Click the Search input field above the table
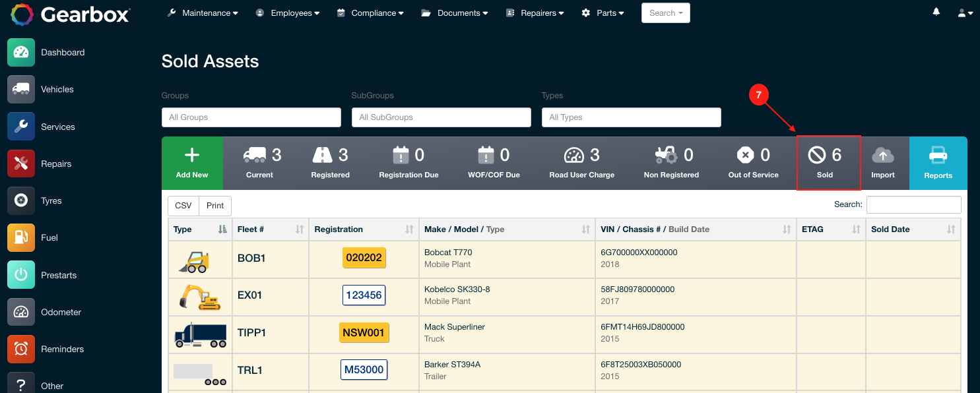 (913, 204)
